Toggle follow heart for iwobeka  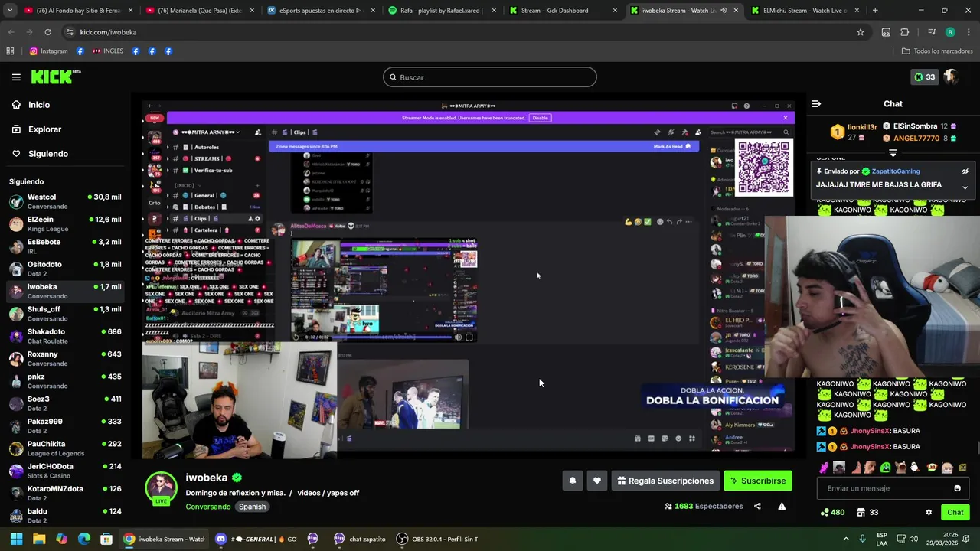[x=597, y=481]
